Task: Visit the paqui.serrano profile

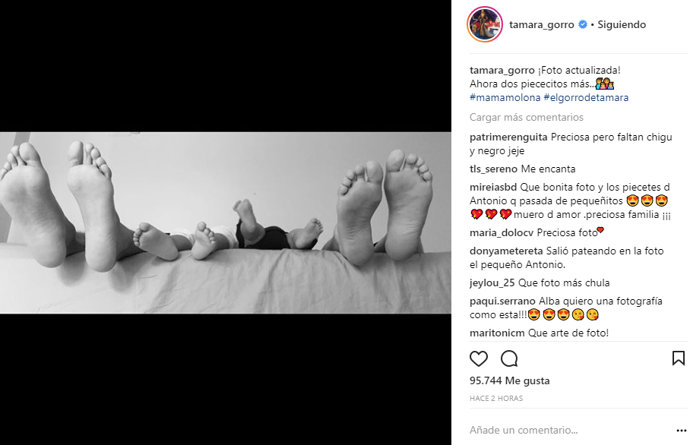Action: point(502,301)
